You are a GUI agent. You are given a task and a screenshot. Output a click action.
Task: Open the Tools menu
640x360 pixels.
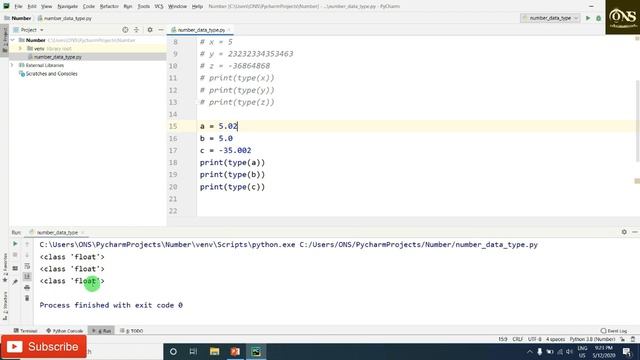pos(143,6)
